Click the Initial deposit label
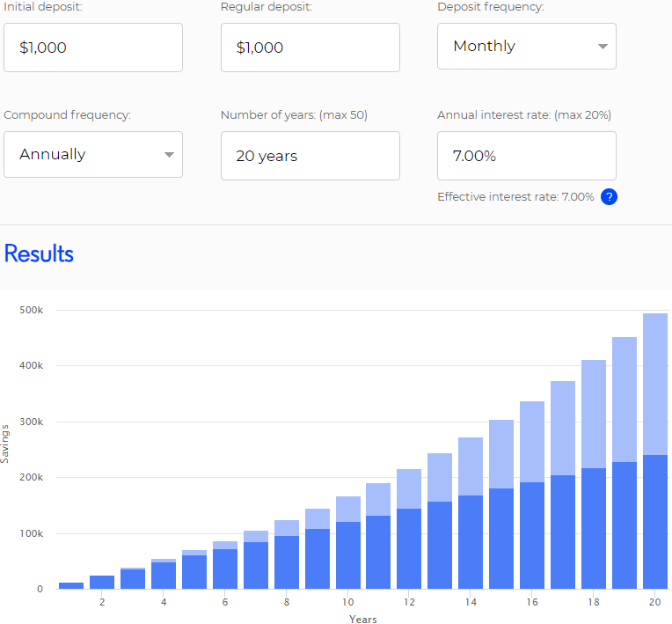Viewport: 672px width, 624px height. tap(43, 7)
